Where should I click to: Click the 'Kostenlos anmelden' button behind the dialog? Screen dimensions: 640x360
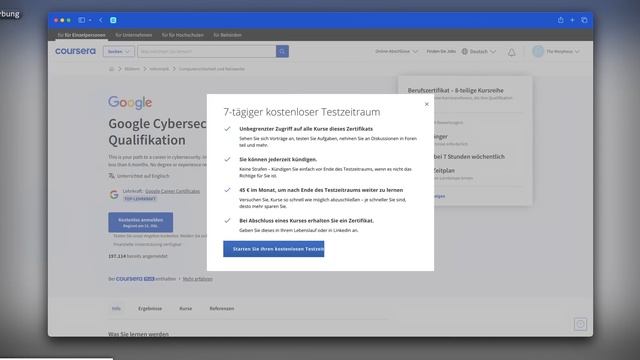pyautogui.click(x=140, y=222)
